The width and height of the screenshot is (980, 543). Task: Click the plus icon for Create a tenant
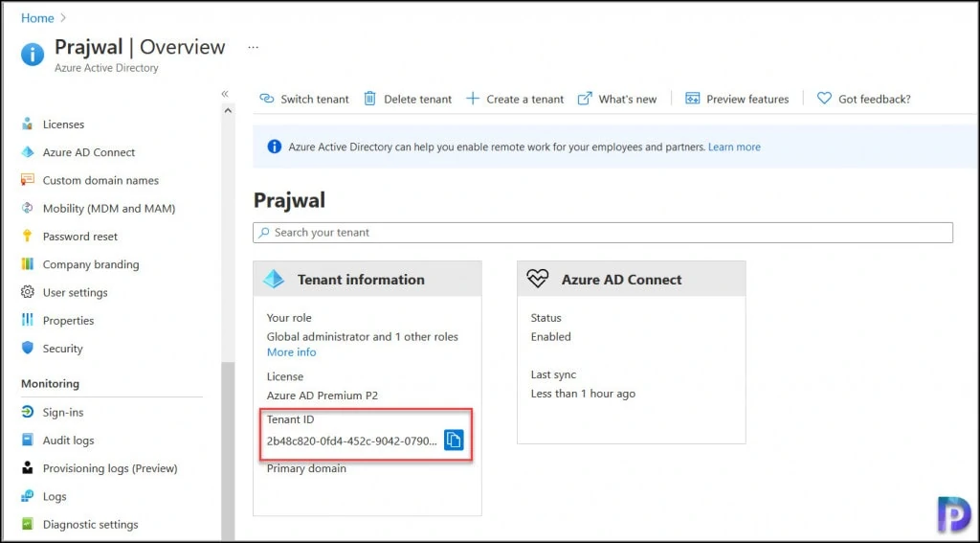pyautogui.click(x=473, y=99)
